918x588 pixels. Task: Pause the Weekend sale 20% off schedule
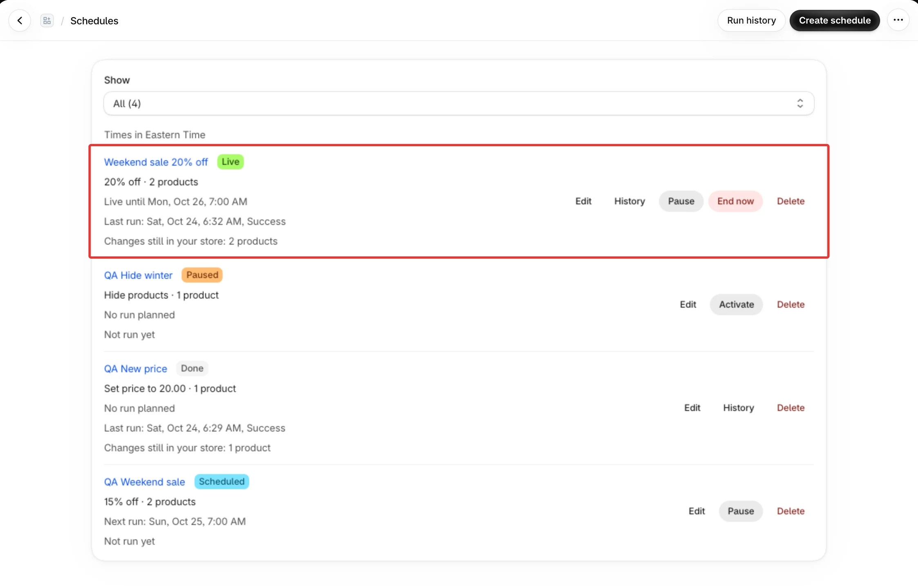[x=681, y=201]
